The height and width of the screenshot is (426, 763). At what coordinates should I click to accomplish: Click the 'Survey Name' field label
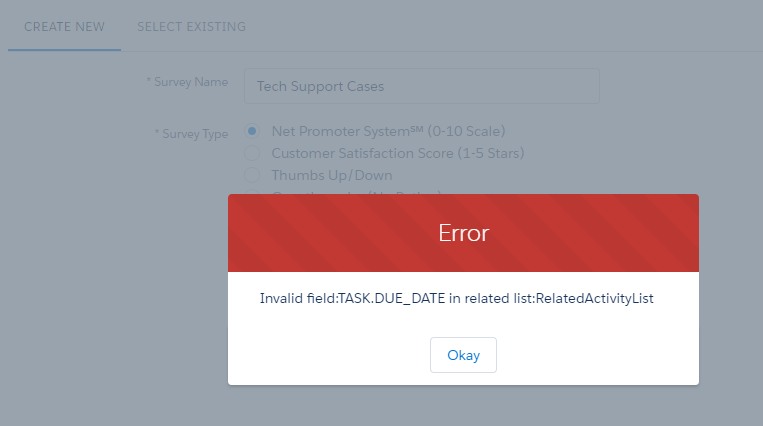tap(191, 82)
